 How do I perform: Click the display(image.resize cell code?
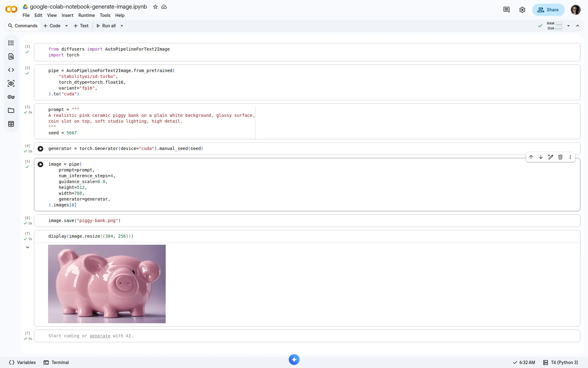tap(91, 236)
